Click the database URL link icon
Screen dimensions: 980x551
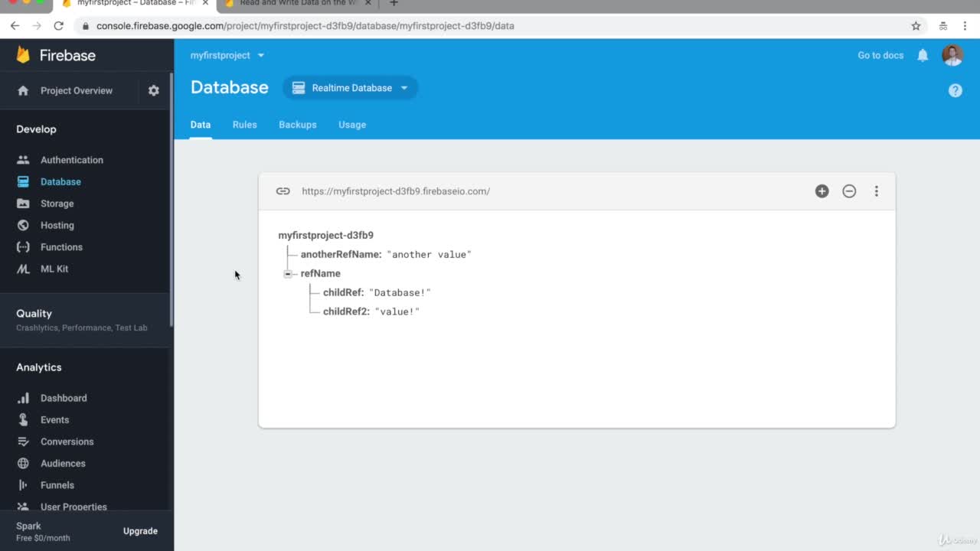click(283, 191)
